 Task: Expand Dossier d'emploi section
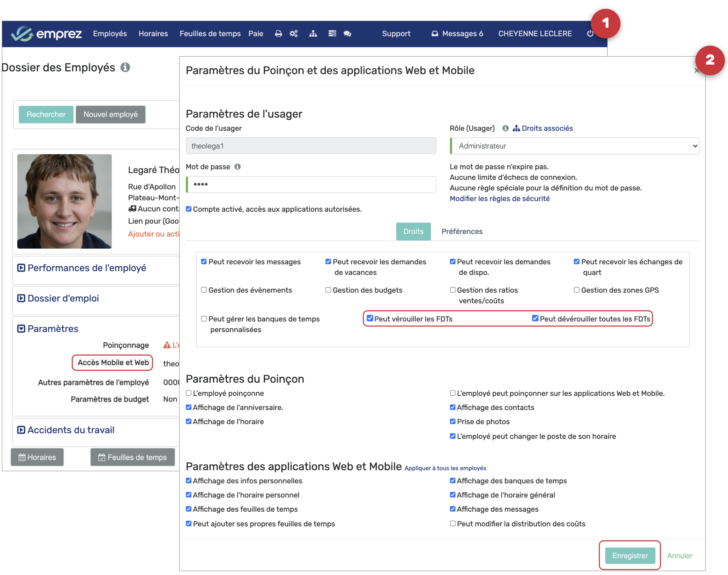pos(63,298)
